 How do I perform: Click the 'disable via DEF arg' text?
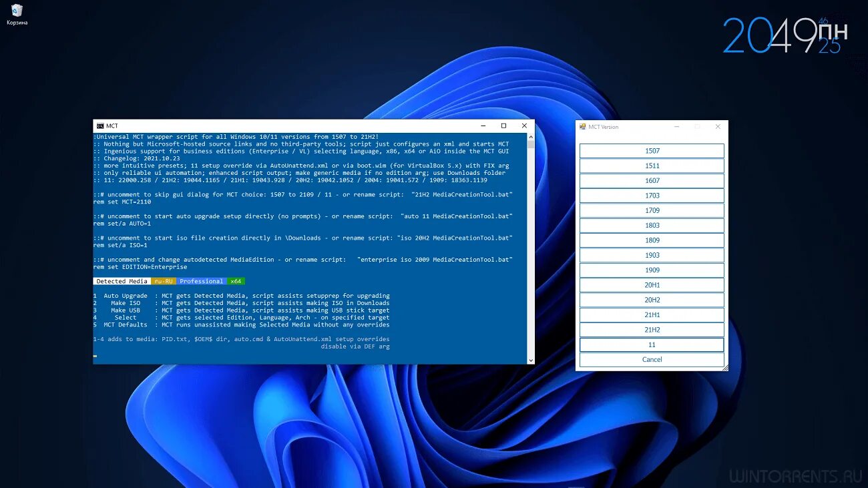tap(355, 346)
